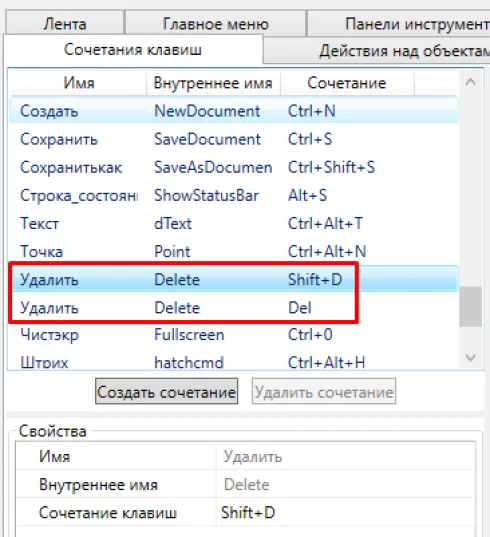490x537 pixels.
Task: Select the Сохранить row
Action: (x=234, y=139)
